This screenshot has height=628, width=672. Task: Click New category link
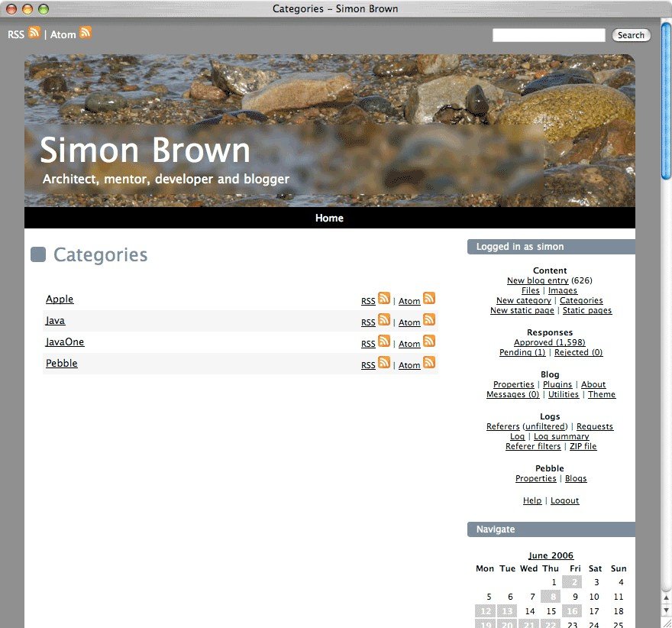(524, 300)
